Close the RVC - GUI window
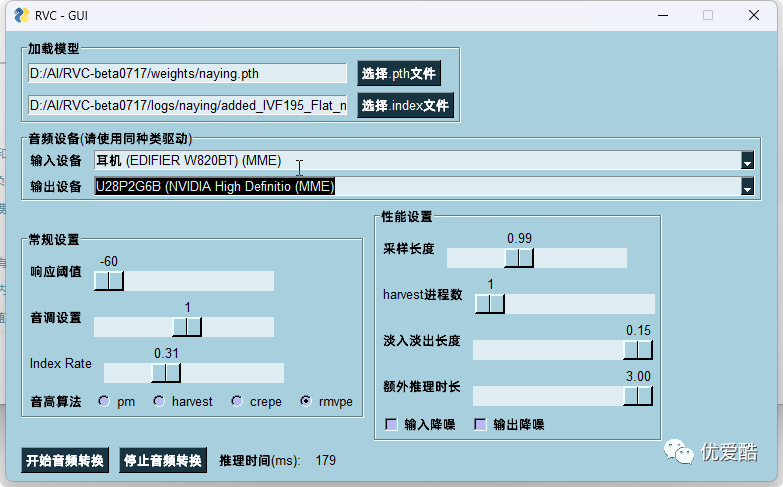 pyautogui.click(x=754, y=15)
